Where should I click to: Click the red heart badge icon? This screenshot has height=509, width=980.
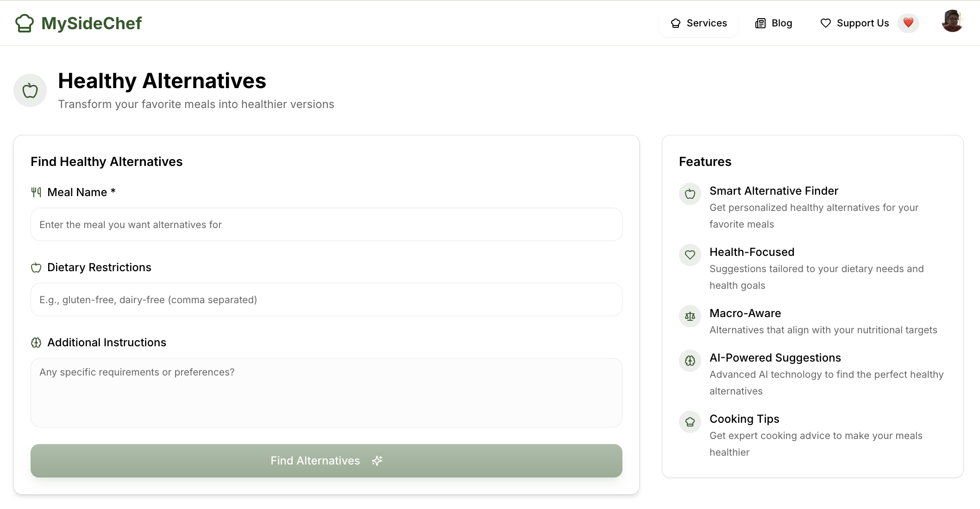click(908, 23)
